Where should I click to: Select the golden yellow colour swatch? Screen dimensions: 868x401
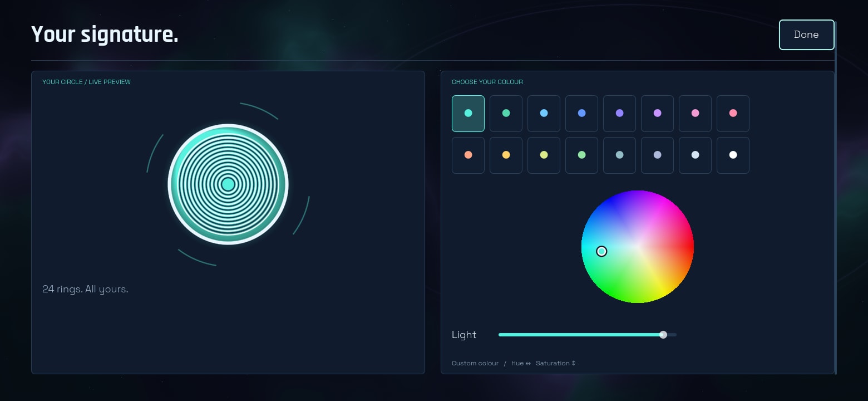506,155
